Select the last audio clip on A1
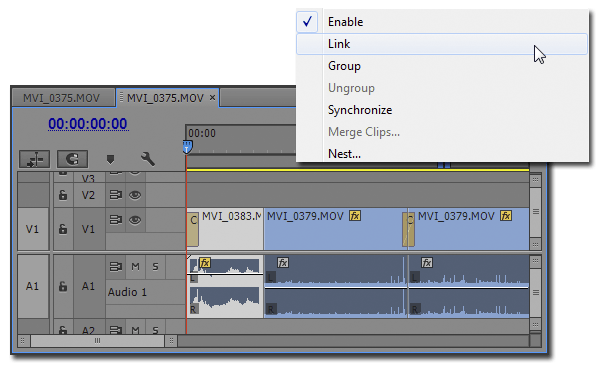The width and height of the screenshot is (600, 368). point(469,287)
